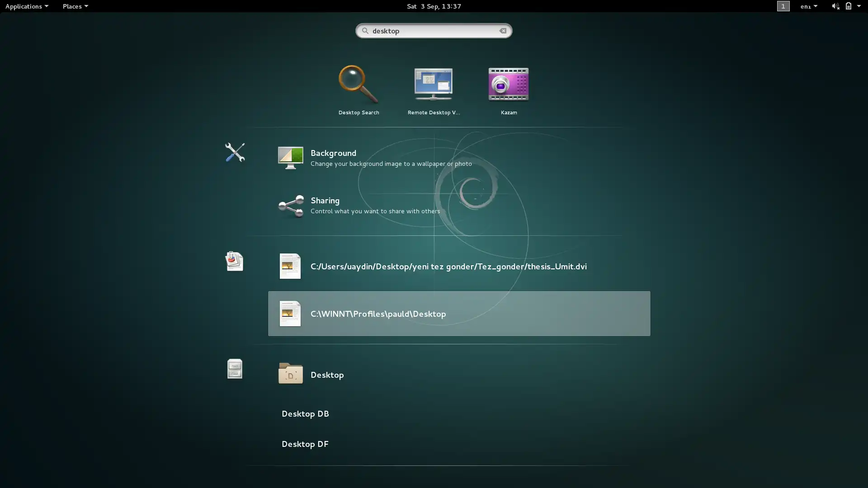The width and height of the screenshot is (868, 488).
Task: Click the date and time clock
Action: pyautogui.click(x=434, y=6)
